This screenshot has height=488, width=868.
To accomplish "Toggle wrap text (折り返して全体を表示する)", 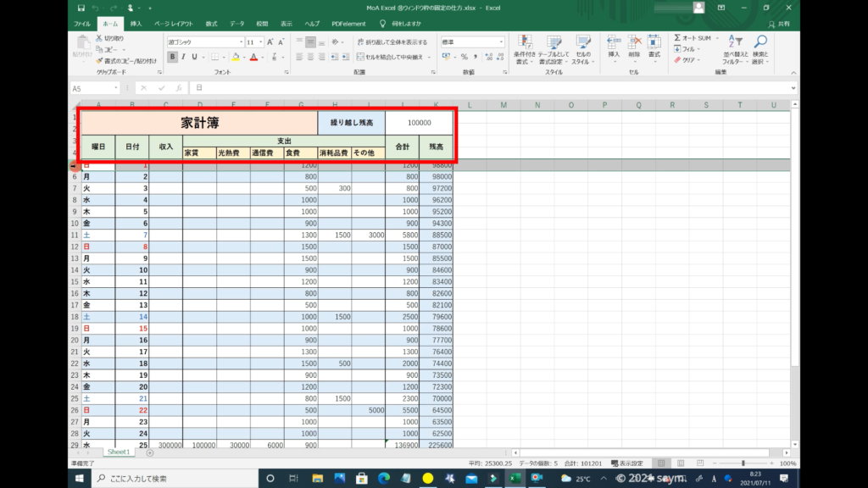I will (392, 42).
